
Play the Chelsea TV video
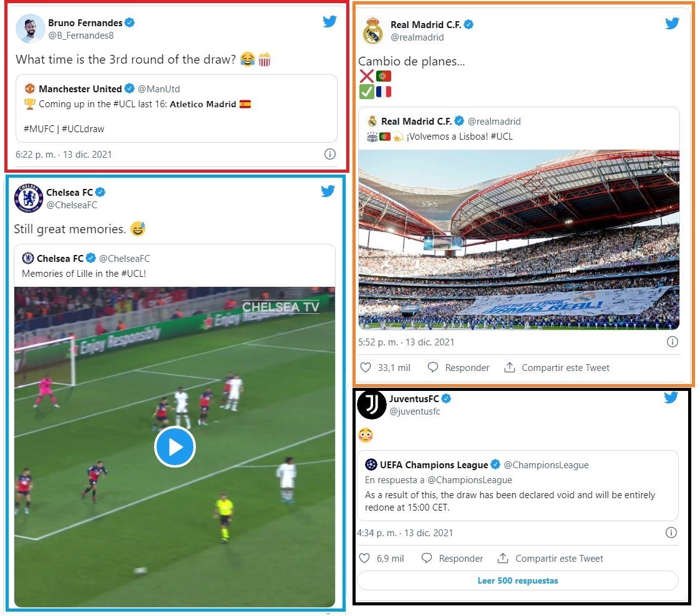(x=175, y=446)
